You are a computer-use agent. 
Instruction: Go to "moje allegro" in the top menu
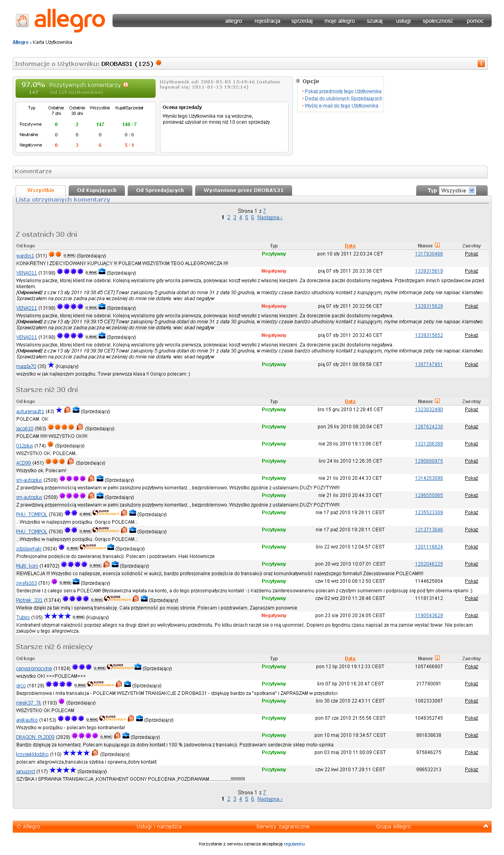click(340, 21)
